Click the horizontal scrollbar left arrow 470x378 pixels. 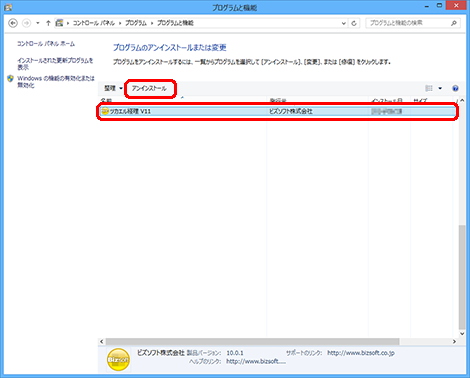[102, 342]
